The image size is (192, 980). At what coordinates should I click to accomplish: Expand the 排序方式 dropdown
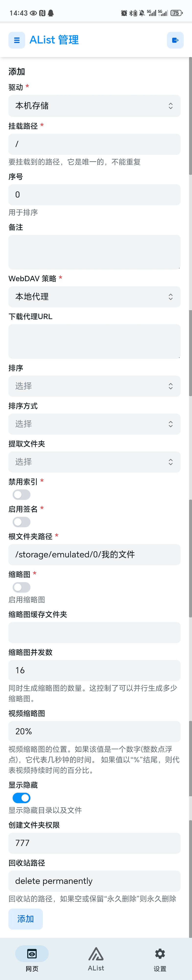94,424
